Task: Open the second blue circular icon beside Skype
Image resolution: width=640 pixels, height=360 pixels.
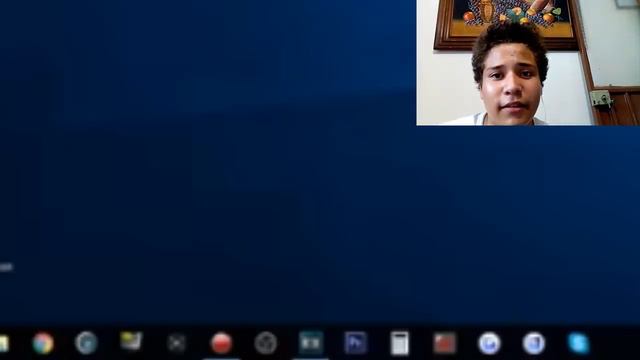Action: pyautogui.click(x=534, y=343)
